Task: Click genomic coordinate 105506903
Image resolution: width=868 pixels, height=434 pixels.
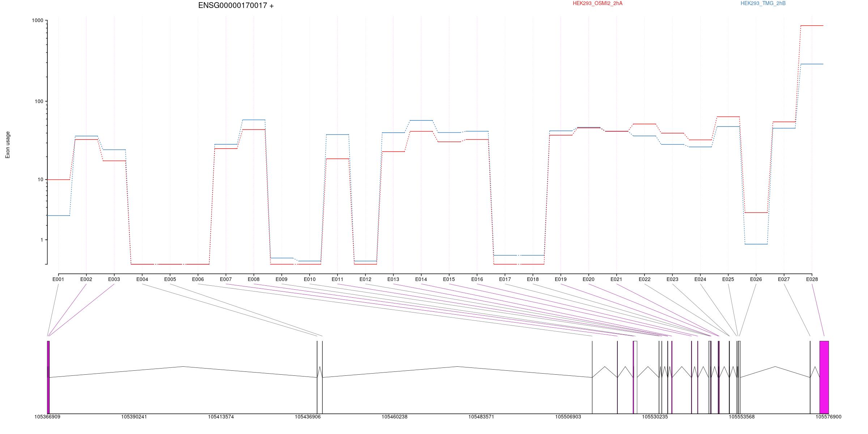Action: click(568, 417)
